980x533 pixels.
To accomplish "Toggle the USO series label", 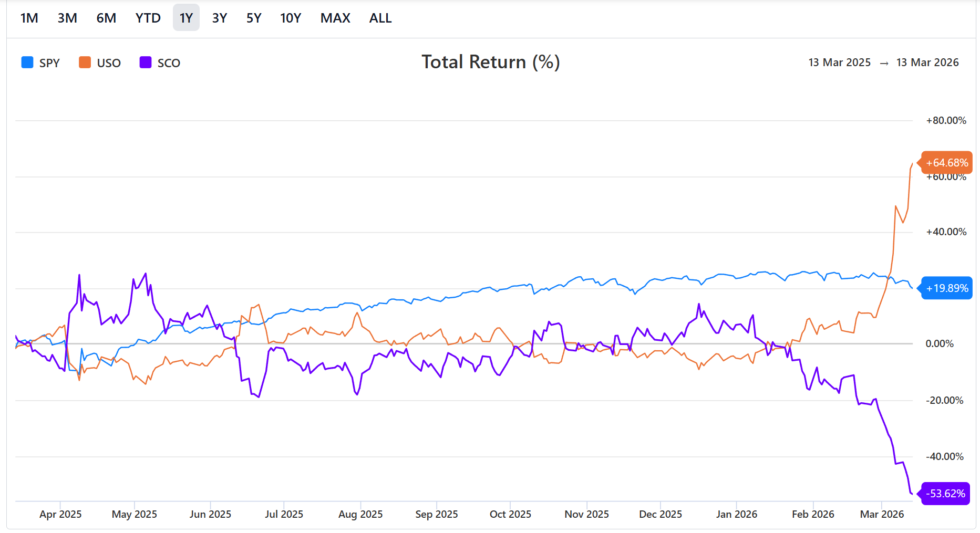I will 109,63.
